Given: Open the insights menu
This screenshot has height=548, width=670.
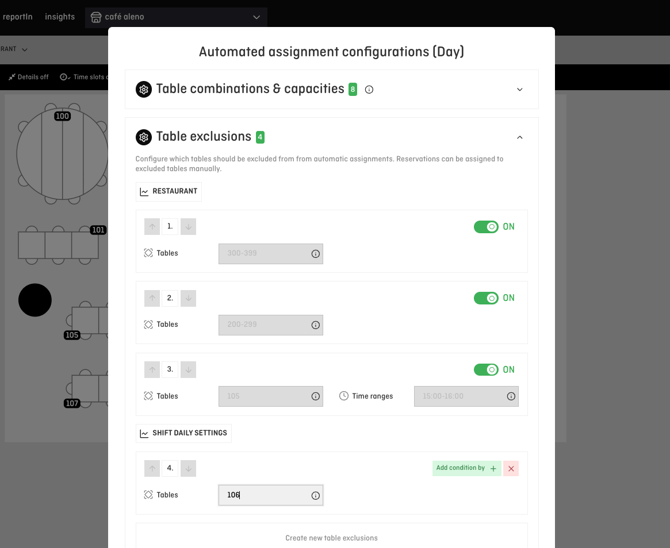Looking at the screenshot, I should click(x=60, y=17).
